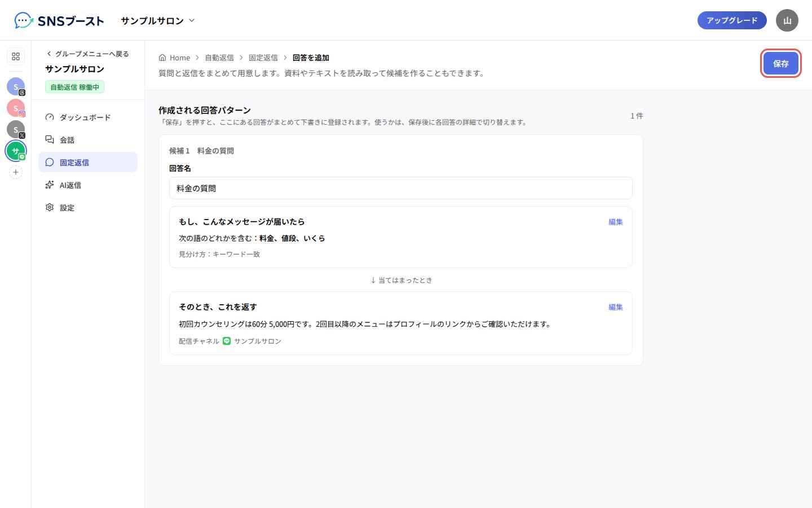Click the 1件 count label
The width and height of the screenshot is (812, 508).
point(637,116)
